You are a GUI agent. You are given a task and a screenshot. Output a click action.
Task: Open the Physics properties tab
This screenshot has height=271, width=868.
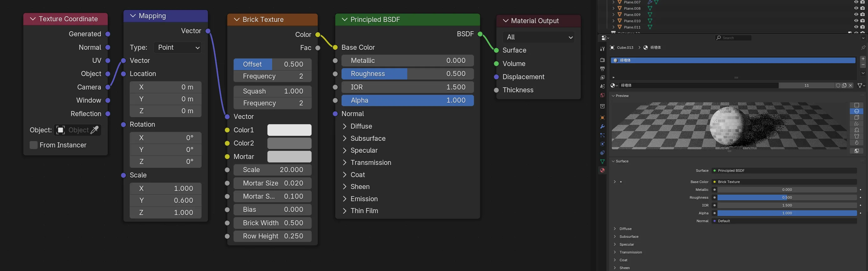pos(602,144)
